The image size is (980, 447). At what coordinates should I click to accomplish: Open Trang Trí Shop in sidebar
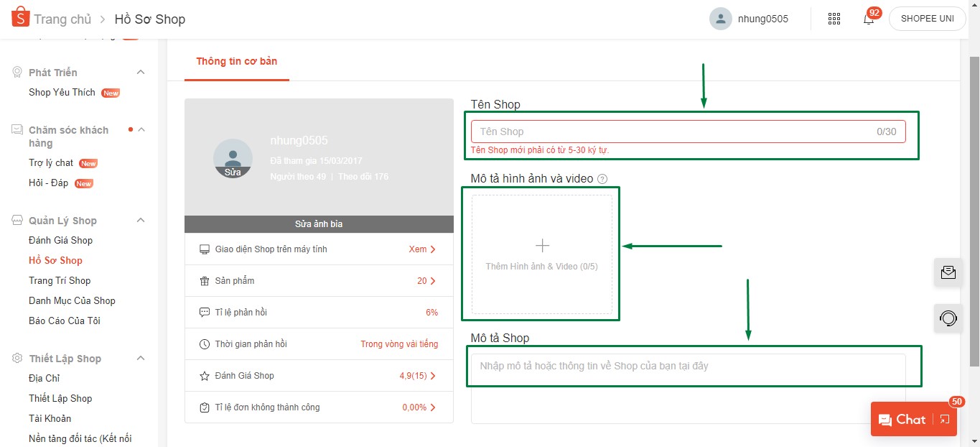(60, 281)
